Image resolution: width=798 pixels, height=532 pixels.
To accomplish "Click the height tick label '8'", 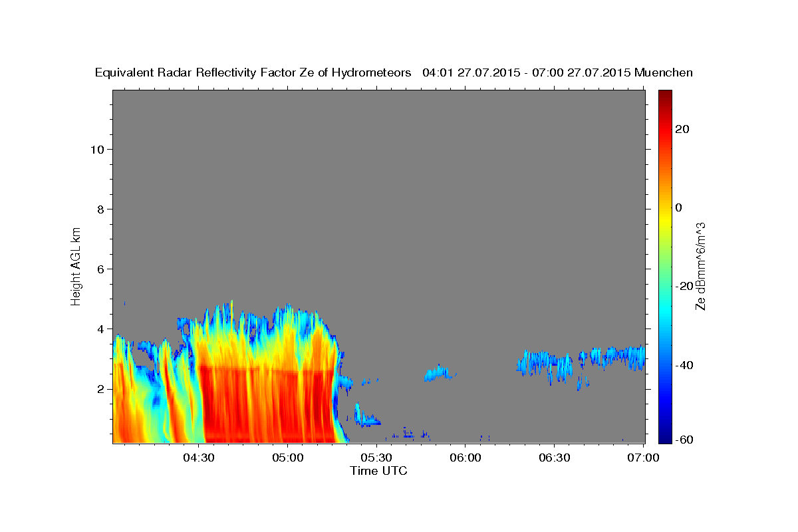I will point(102,209).
